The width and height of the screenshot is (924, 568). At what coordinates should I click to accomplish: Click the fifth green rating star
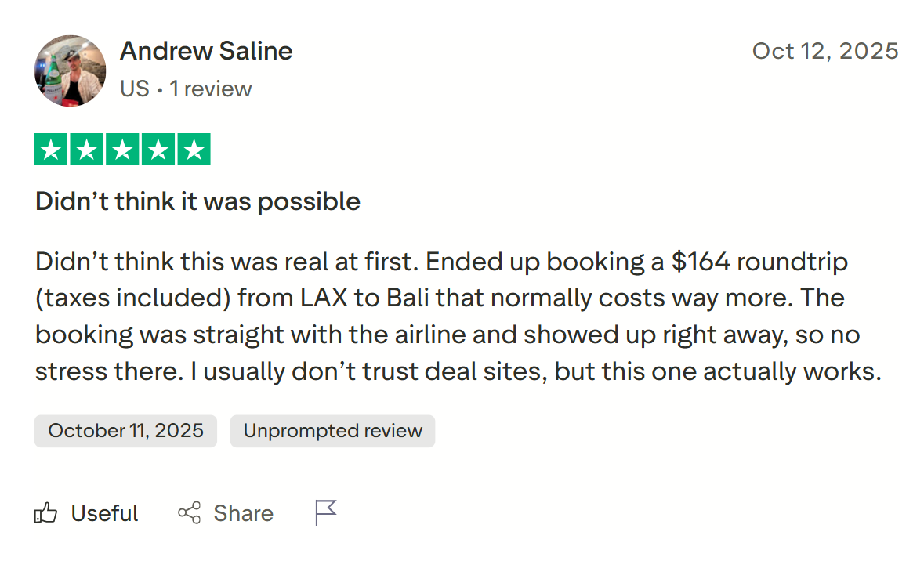pyautogui.click(x=194, y=150)
